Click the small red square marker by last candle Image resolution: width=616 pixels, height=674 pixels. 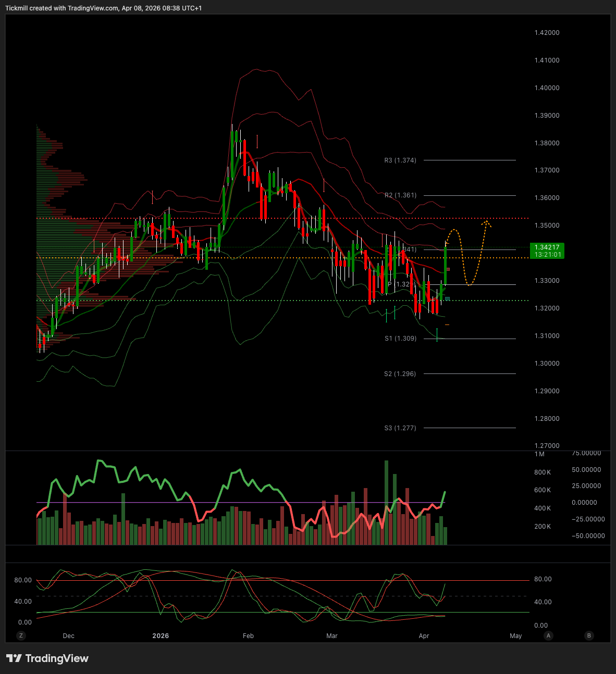click(x=448, y=269)
